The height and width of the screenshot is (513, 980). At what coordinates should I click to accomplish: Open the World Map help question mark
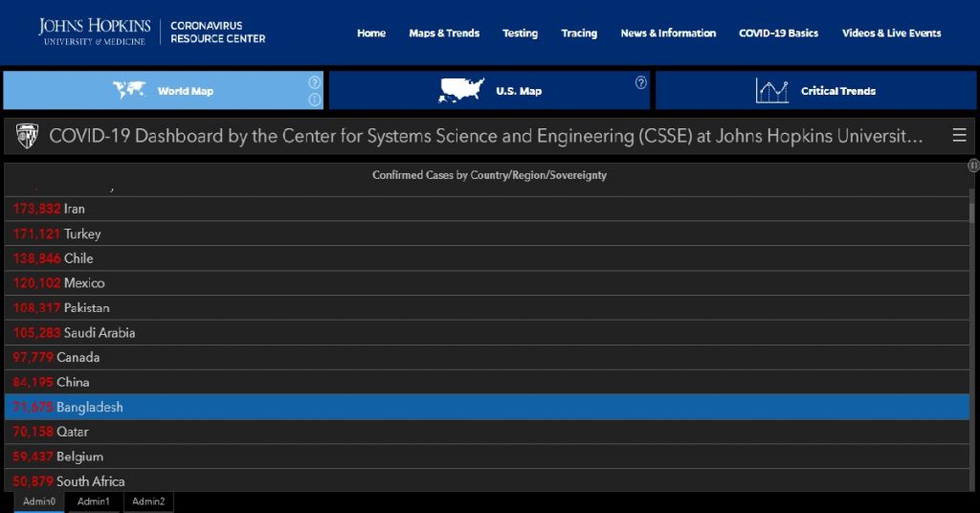[x=314, y=82]
